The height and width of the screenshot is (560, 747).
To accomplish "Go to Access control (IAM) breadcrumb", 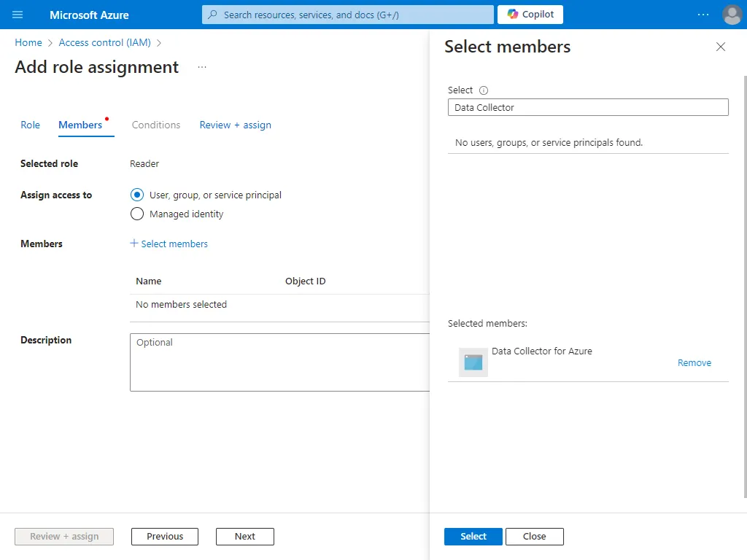I will tap(105, 42).
